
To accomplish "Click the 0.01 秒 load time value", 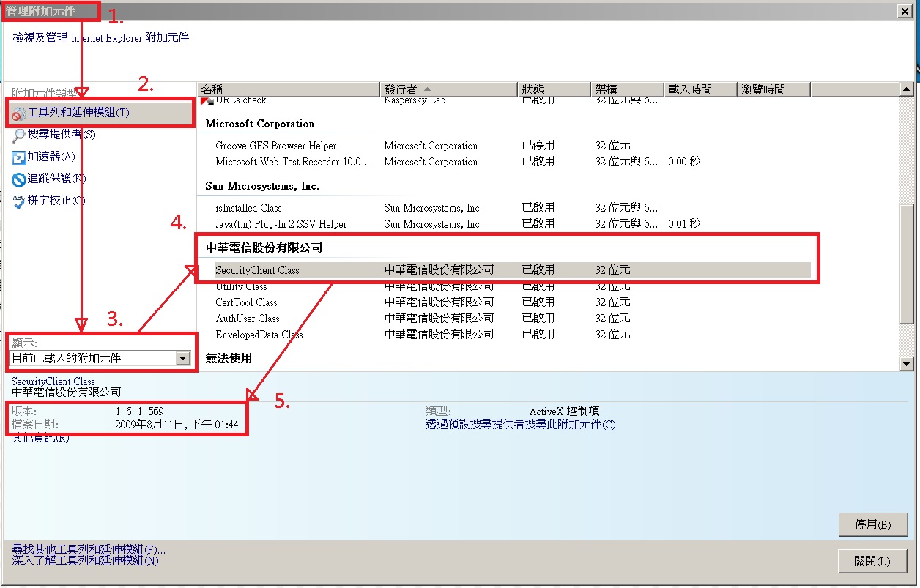I will pos(684,224).
